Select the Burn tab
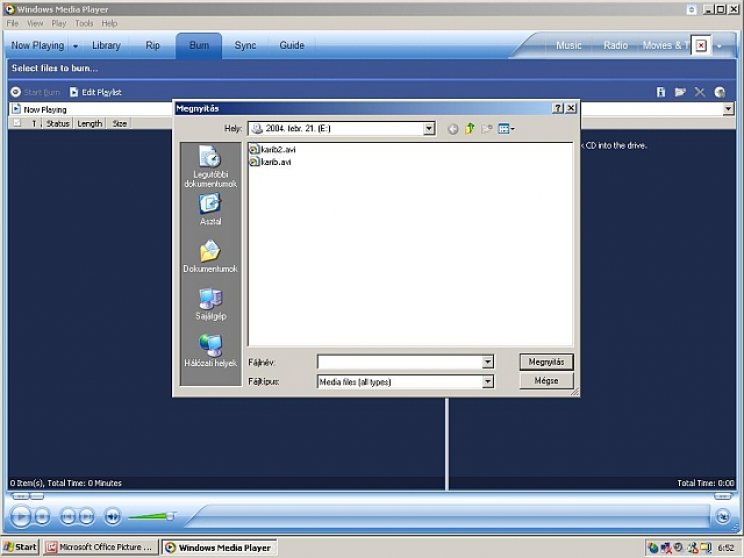Screen dimensions: 744x558 [x=199, y=46]
